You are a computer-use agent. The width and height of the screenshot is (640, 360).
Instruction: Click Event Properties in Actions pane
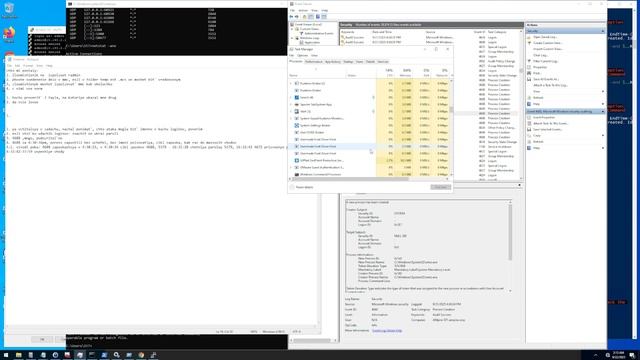tap(544, 117)
